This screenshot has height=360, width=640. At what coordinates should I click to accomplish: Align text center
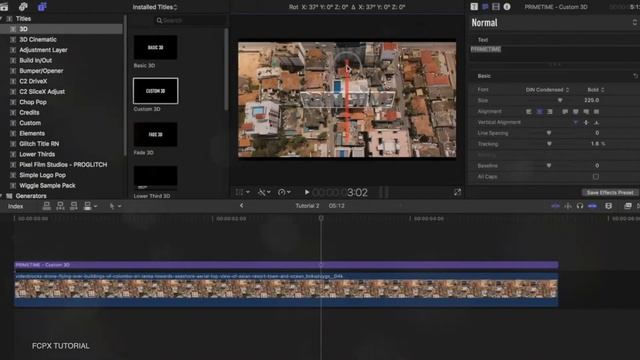tap(540, 111)
